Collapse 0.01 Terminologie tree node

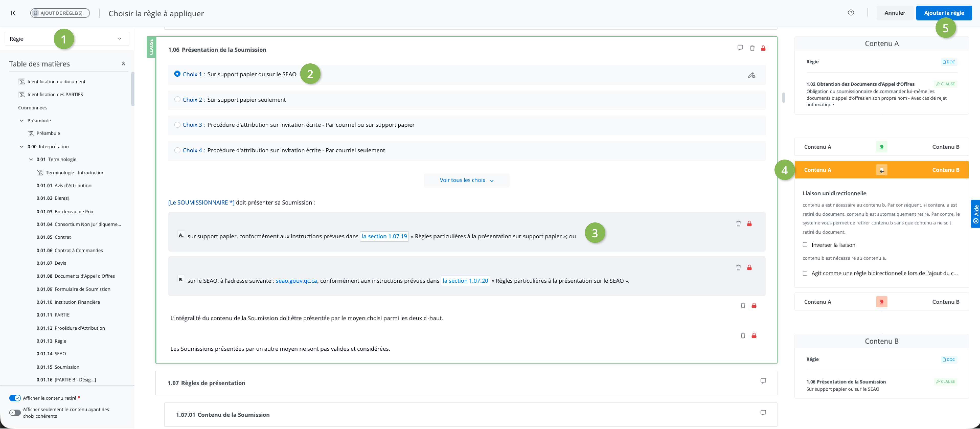(31, 160)
